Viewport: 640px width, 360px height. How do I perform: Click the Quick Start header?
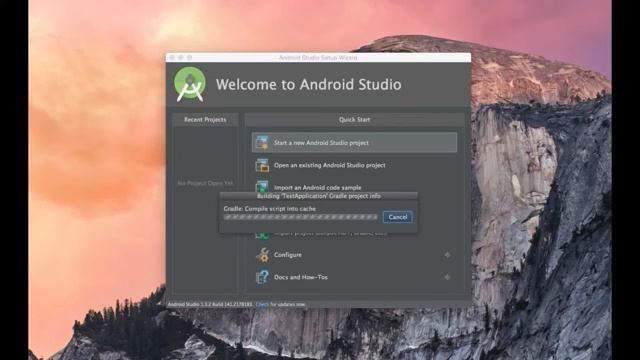click(354, 120)
